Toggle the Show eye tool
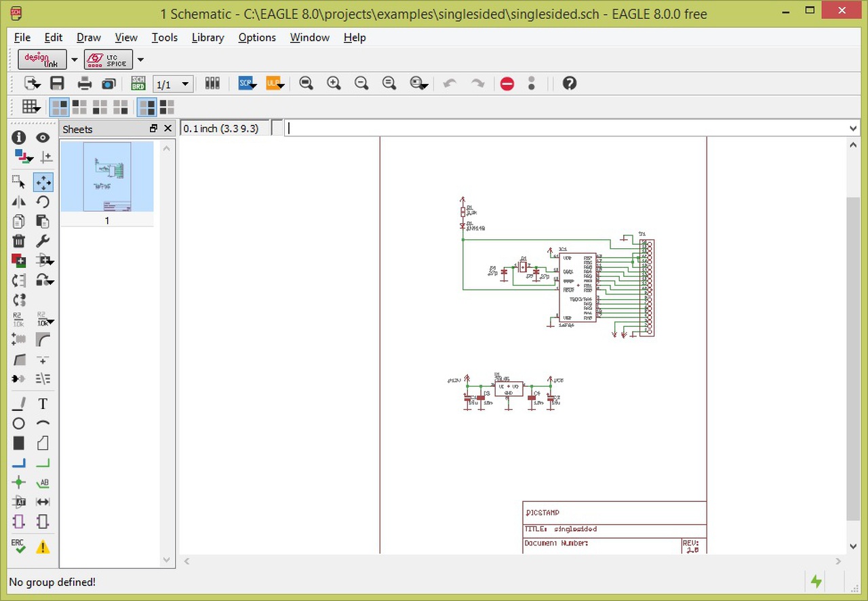Viewport: 868px width, 601px height. pyautogui.click(x=43, y=138)
